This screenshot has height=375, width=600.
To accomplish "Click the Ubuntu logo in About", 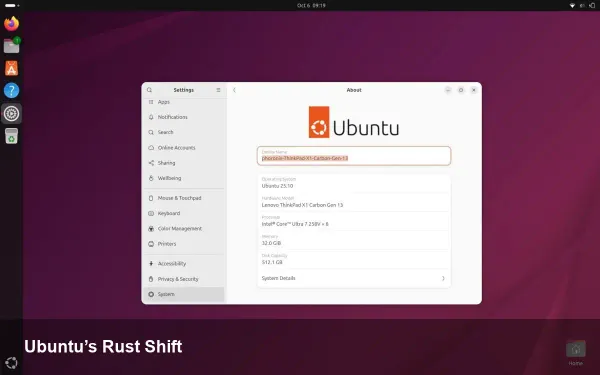I will pos(354,122).
